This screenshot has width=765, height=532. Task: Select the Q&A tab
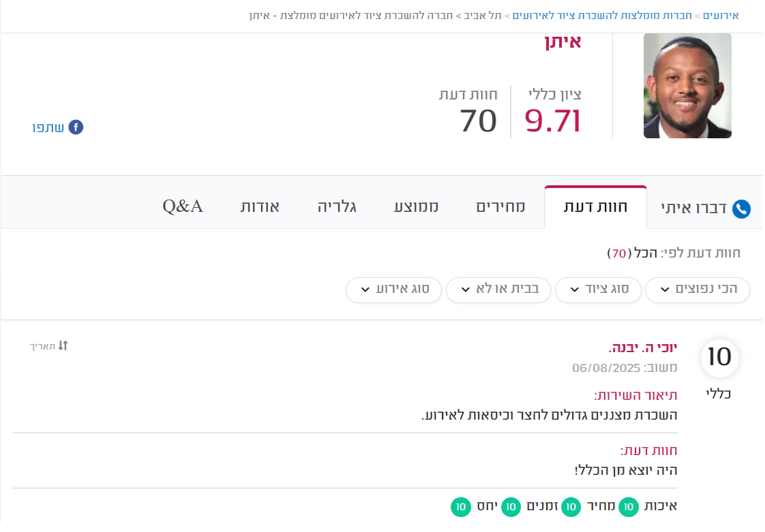(x=183, y=207)
